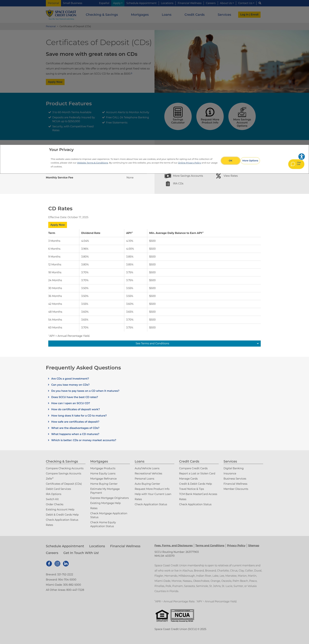
Task: Click Mortgage Refinance footer link
Action: click(x=103, y=479)
